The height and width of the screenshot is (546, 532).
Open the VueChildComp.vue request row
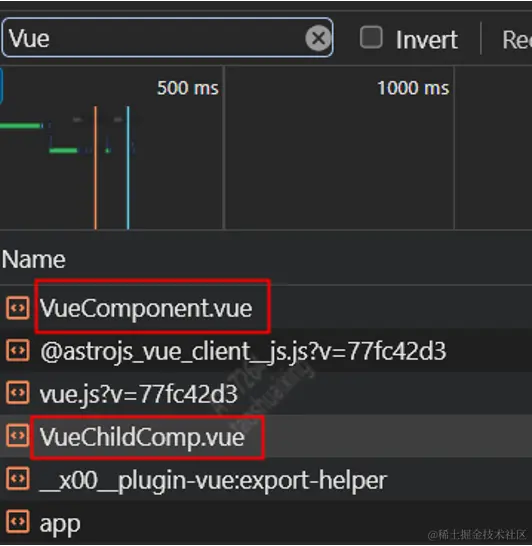pos(266,436)
